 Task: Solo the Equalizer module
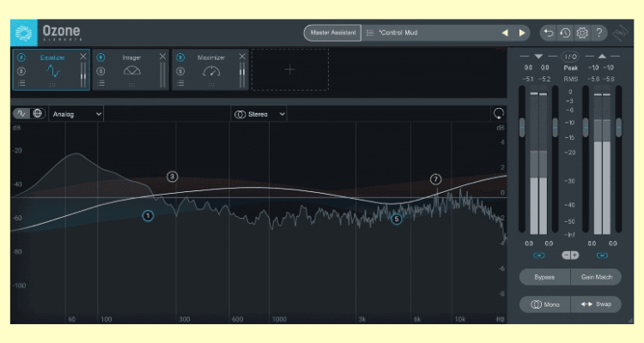click(21, 71)
